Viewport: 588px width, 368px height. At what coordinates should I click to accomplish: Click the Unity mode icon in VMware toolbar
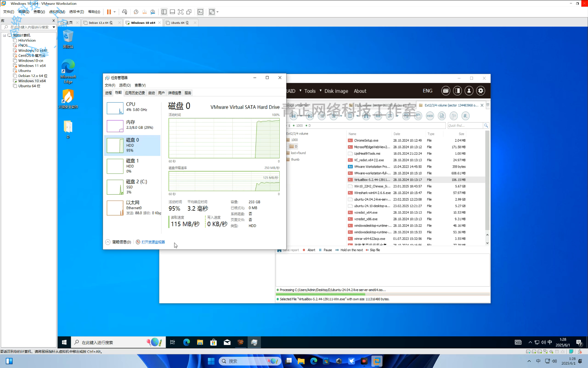tap(189, 12)
